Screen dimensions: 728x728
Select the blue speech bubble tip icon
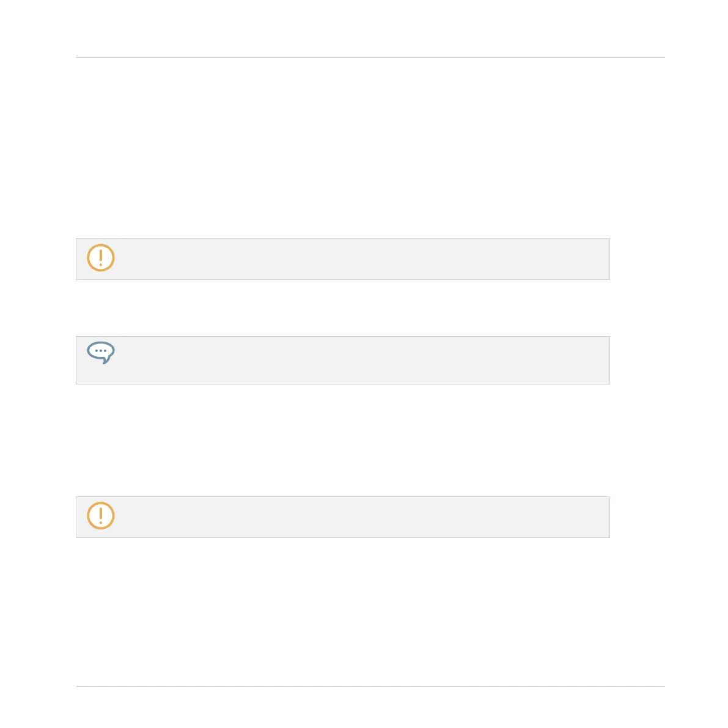click(101, 353)
